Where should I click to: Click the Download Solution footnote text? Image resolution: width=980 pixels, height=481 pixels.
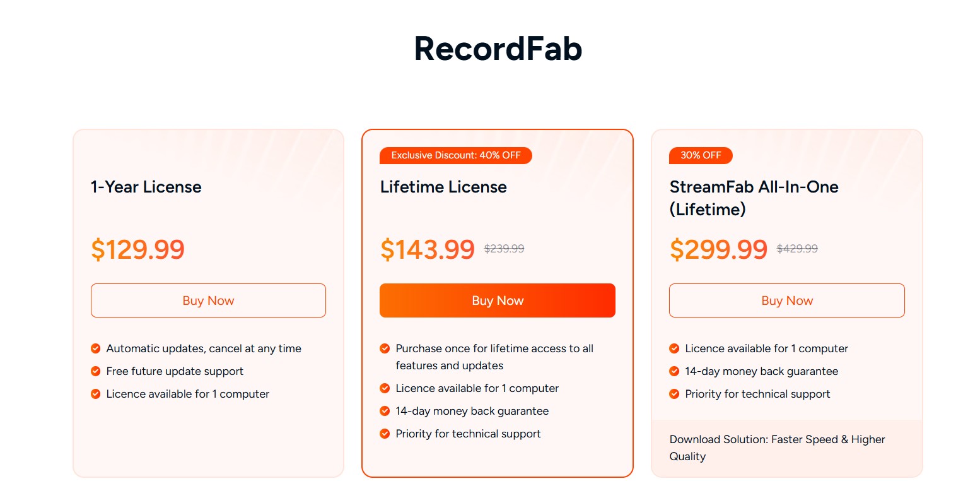tap(777, 448)
